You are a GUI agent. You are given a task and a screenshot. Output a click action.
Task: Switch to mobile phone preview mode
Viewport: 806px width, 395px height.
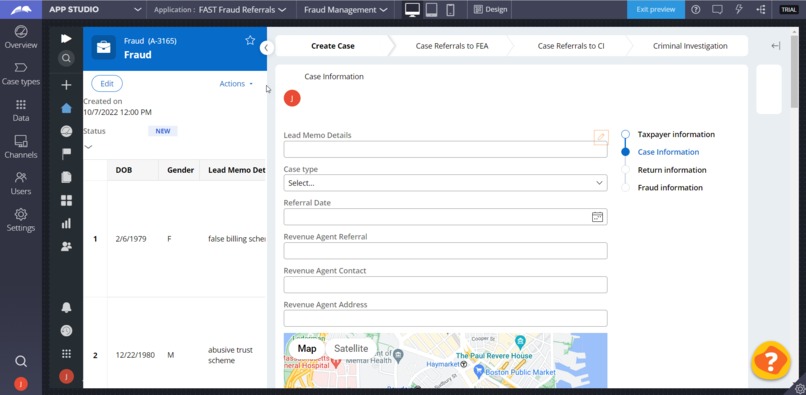click(450, 10)
